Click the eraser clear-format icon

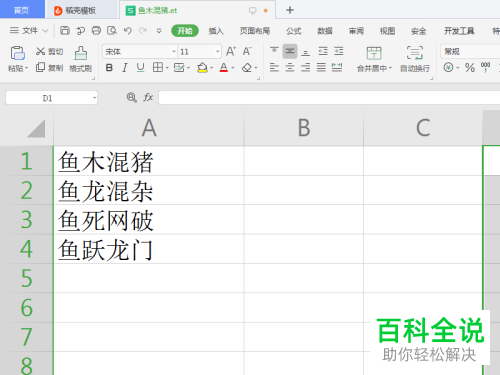click(x=247, y=68)
